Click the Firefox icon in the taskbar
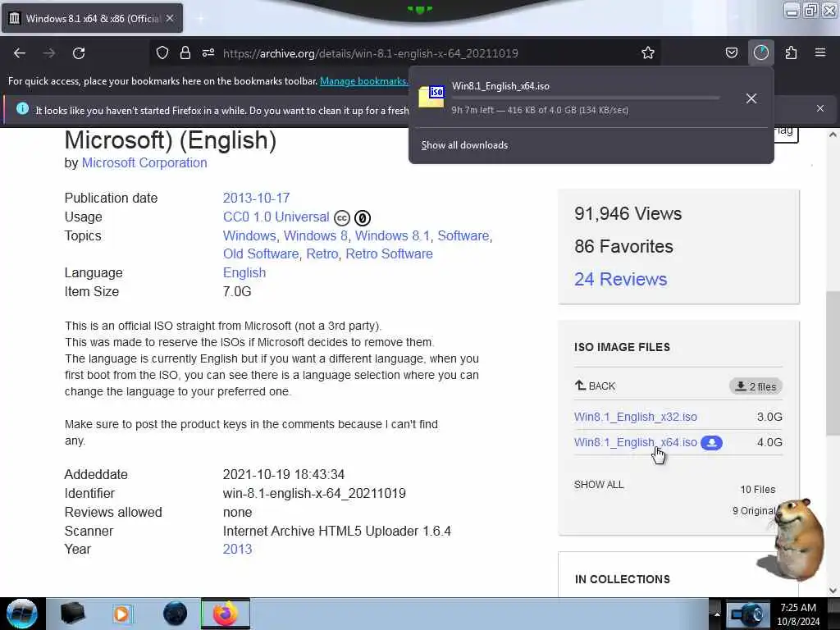The image size is (840, 630). pyautogui.click(x=226, y=614)
